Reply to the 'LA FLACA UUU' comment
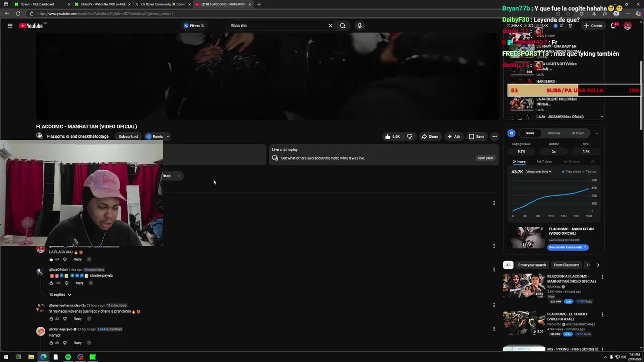This screenshot has height=362, width=644. tap(77, 259)
